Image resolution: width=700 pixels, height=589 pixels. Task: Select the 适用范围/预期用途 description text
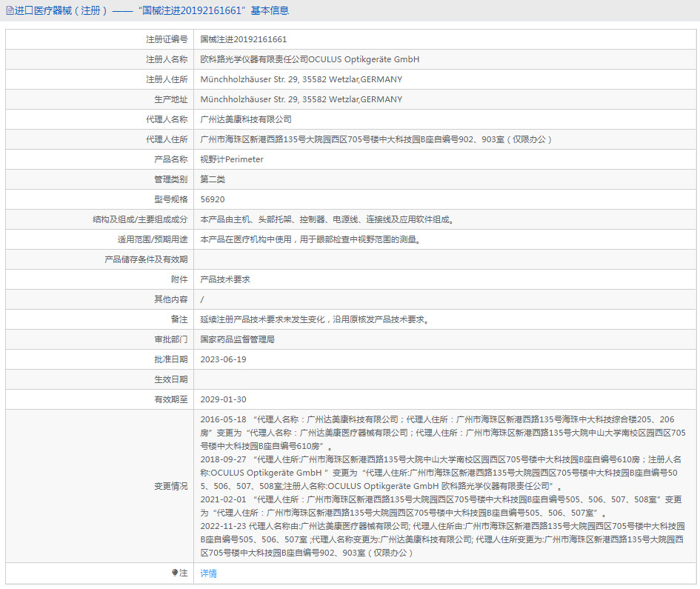tap(311, 239)
